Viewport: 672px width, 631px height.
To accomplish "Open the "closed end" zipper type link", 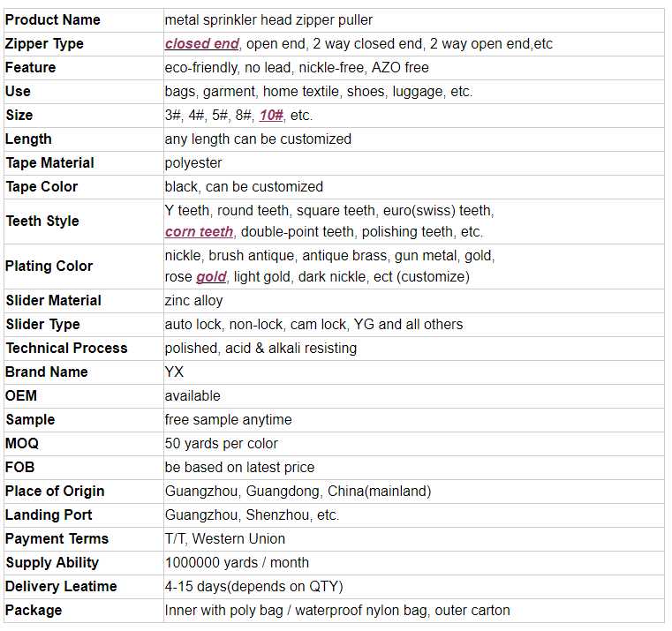I will coord(201,43).
